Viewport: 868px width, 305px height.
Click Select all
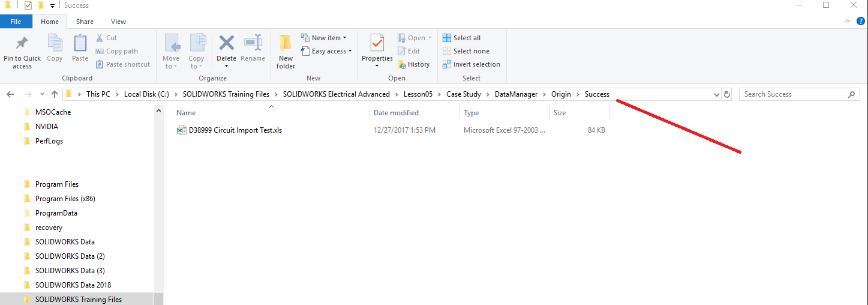461,38
